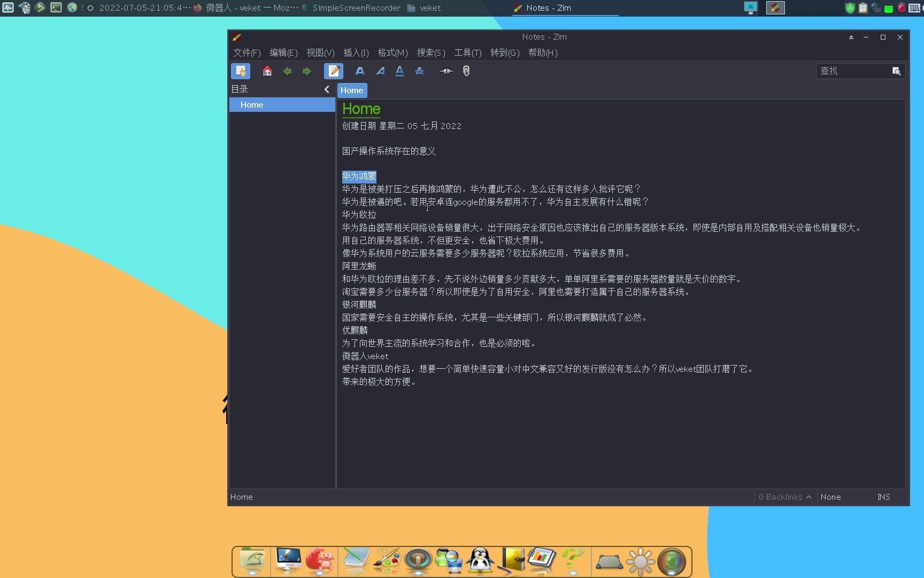
Task: Toggle edit mode with the pencil icon
Action: (x=334, y=71)
